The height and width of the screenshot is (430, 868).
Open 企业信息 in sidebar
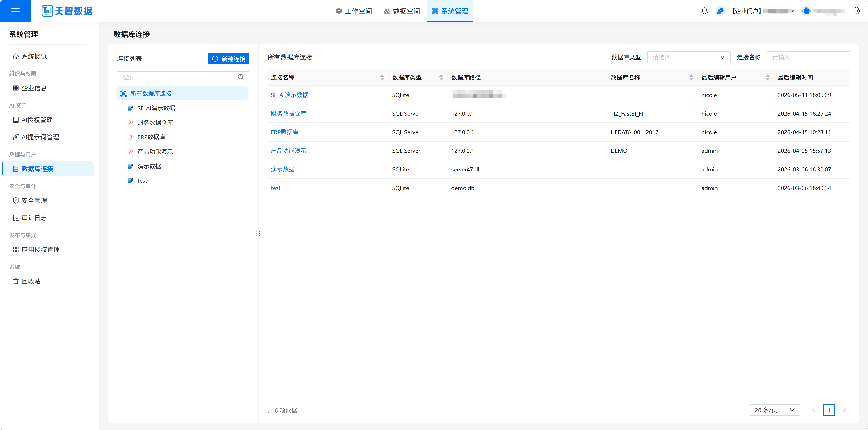point(48,88)
